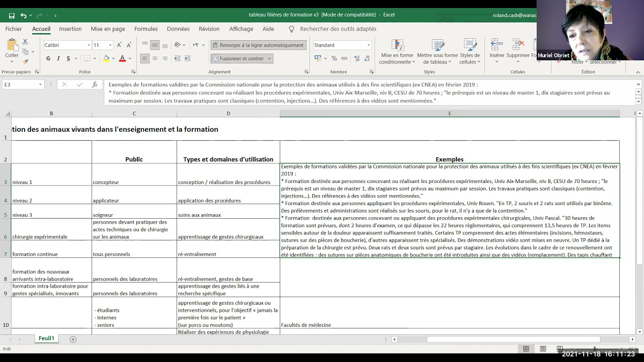Switch to Normal view icon in status bar
The height and width of the screenshot is (362, 644).
(526, 349)
